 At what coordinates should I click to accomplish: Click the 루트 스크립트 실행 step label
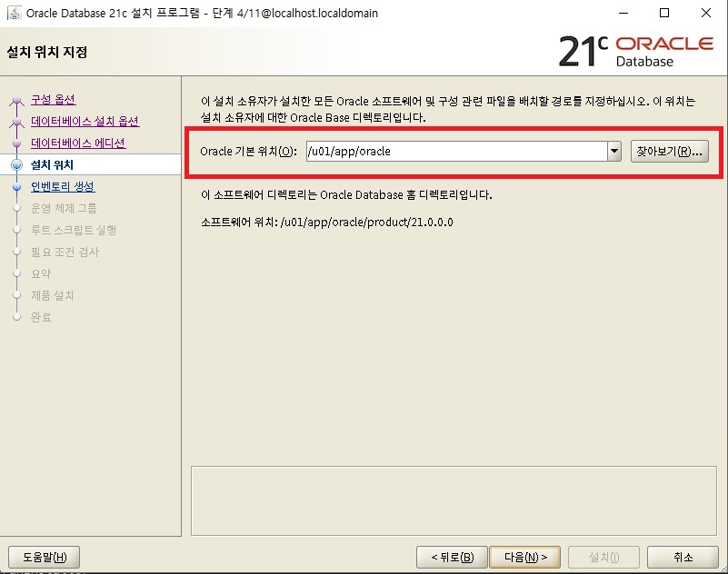point(74,230)
